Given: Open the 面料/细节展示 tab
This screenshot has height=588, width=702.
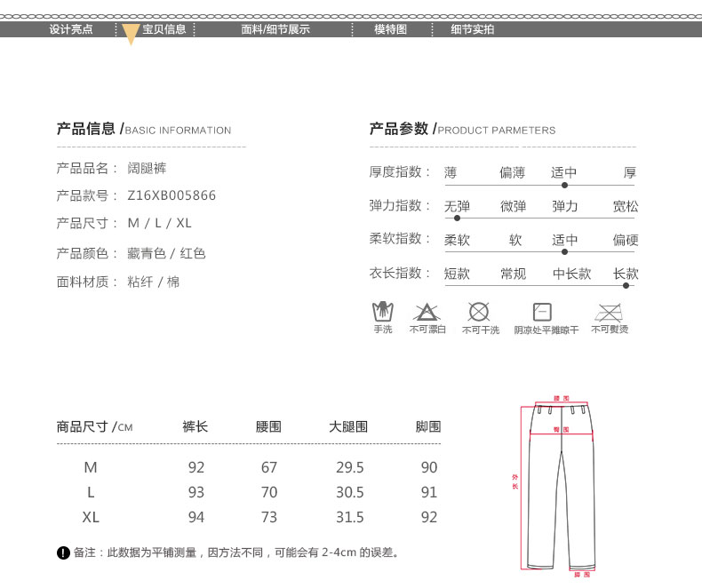Looking at the screenshot, I should [275, 29].
